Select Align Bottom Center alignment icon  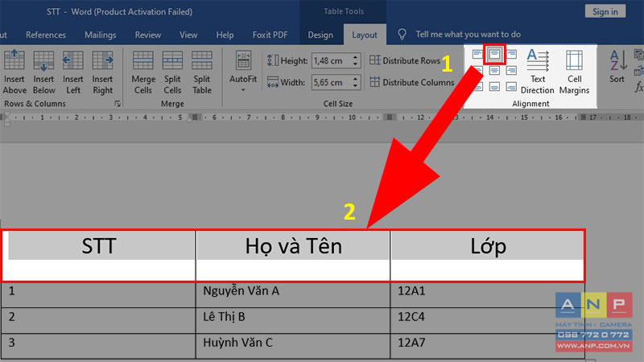494,87
